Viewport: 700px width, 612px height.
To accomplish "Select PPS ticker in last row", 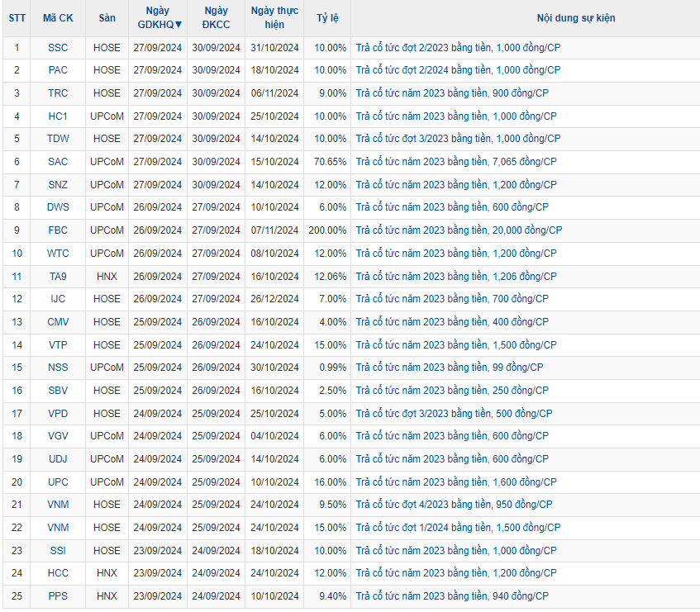I will click(58, 596).
